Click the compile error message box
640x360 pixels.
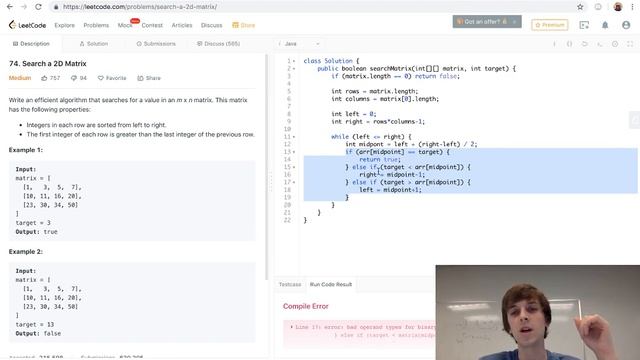coord(359,333)
